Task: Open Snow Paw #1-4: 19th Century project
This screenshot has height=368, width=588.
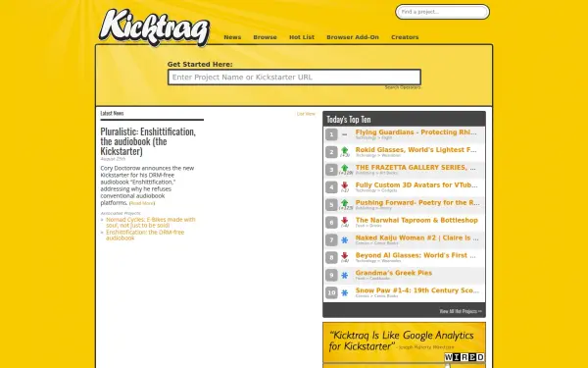Action: tap(417, 290)
